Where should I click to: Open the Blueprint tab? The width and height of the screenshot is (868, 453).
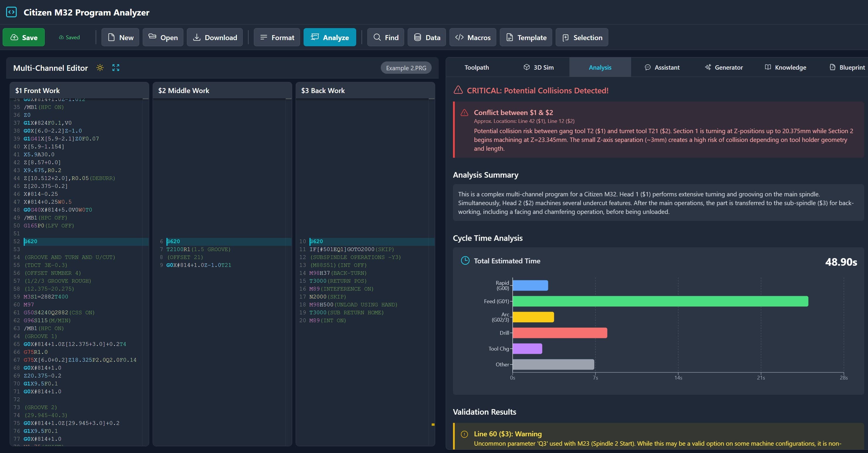pos(847,67)
